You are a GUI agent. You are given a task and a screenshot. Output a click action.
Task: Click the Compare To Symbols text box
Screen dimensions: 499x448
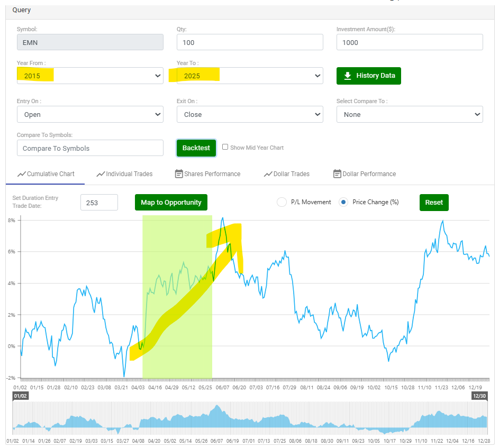(90, 148)
